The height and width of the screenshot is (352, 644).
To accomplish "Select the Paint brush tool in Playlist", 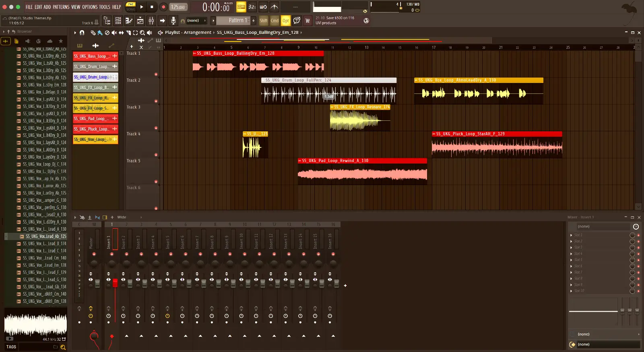I will tap(100, 33).
